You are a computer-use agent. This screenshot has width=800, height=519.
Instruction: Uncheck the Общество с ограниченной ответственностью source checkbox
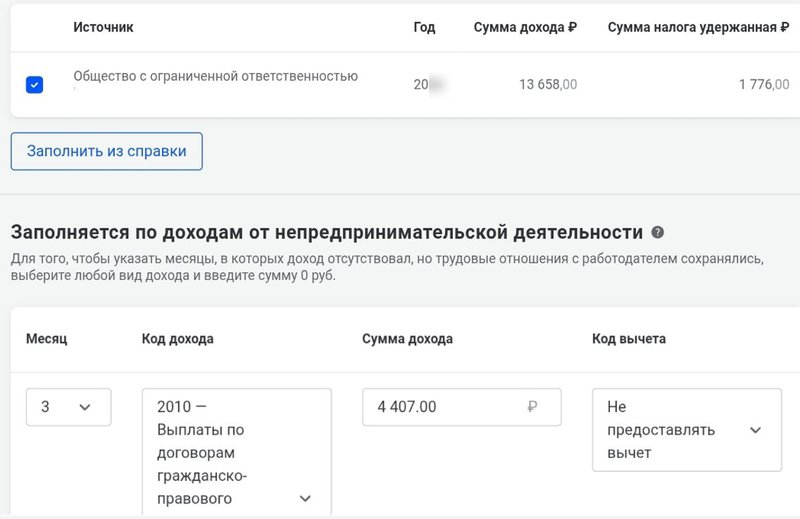point(34,84)
